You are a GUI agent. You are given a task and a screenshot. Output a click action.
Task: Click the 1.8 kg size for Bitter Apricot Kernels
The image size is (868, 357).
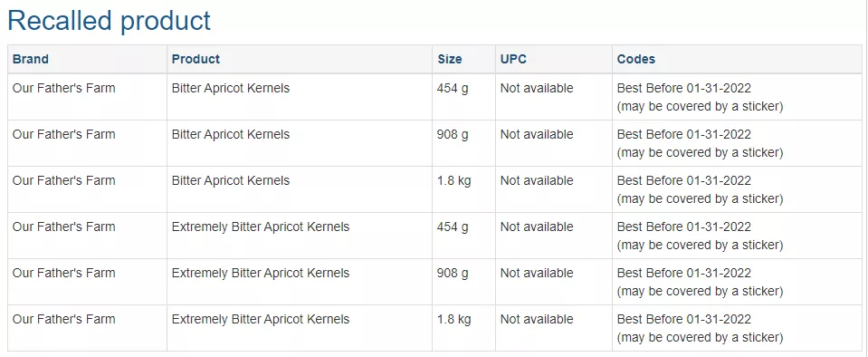tap(454, 180)
